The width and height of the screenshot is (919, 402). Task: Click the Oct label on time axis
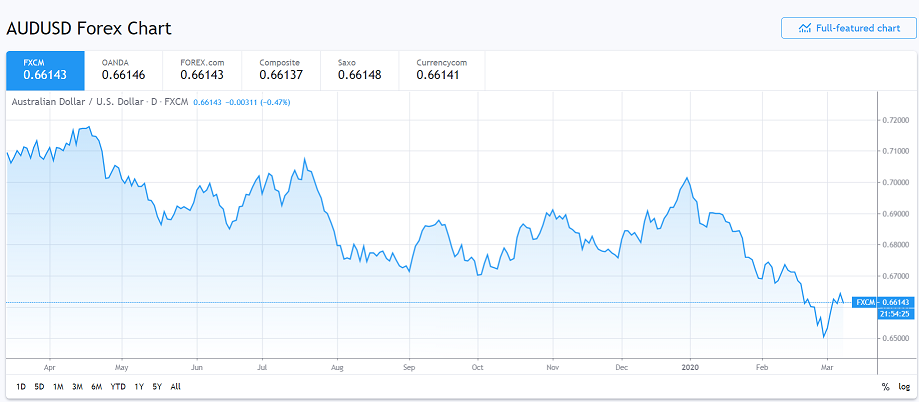pyautogui.click(x=478, y=367)
